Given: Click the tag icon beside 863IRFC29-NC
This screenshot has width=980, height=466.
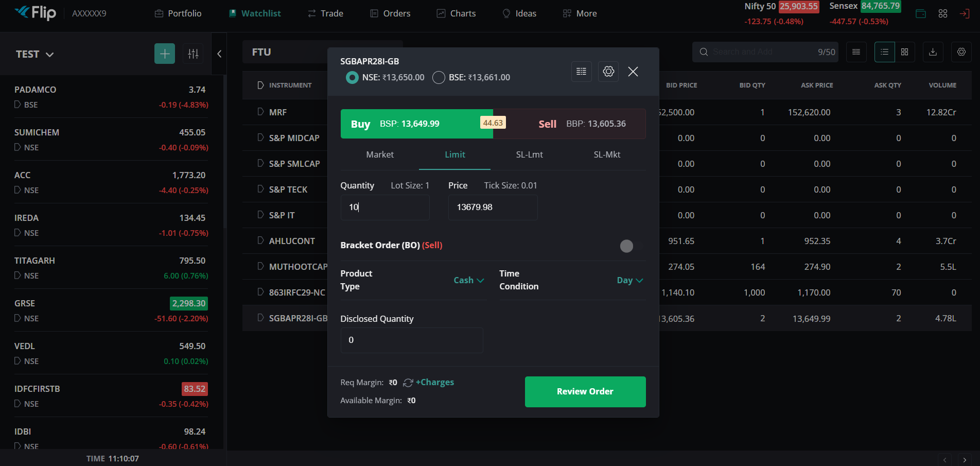Looking at the screenshot, I should (x=260, y=292).
